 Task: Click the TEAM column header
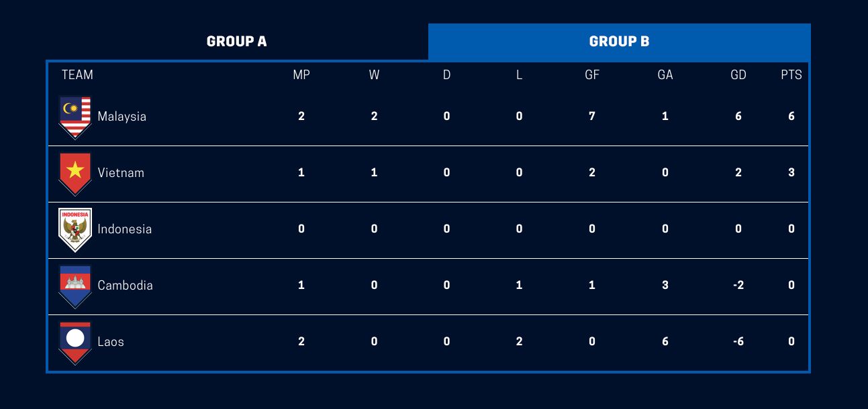77,74
